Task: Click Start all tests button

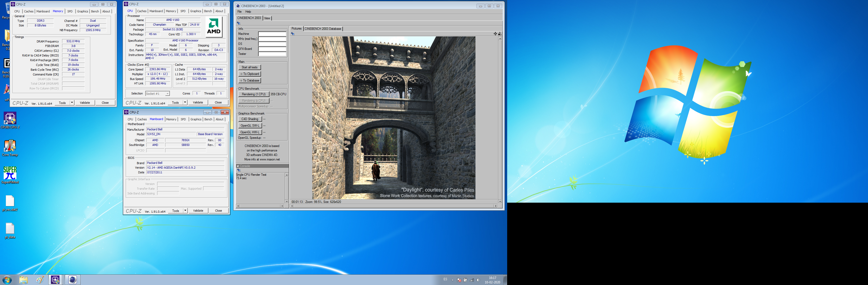Action: [249, 67]
